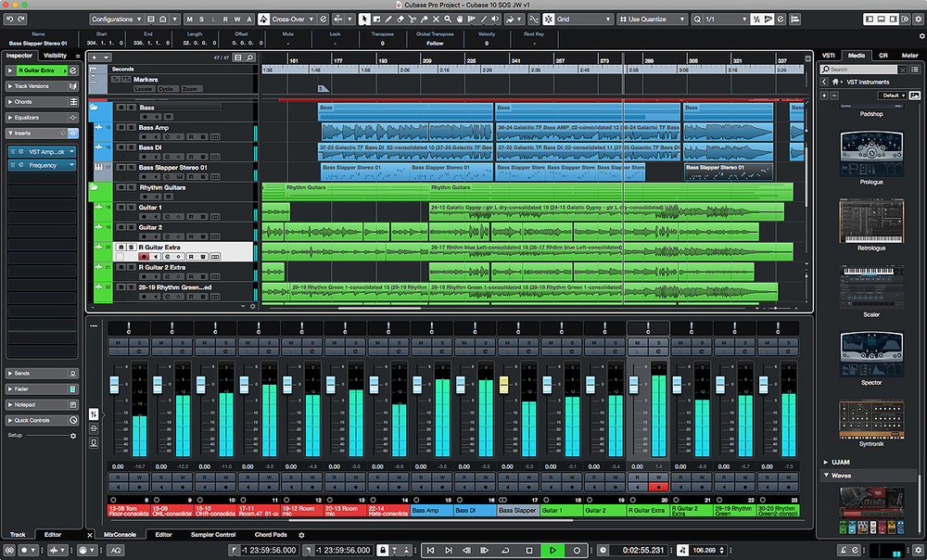The height and width of the screenshot is (560, 927).
Task: Switch to the MixConsole tab
Action: point(121,534)
